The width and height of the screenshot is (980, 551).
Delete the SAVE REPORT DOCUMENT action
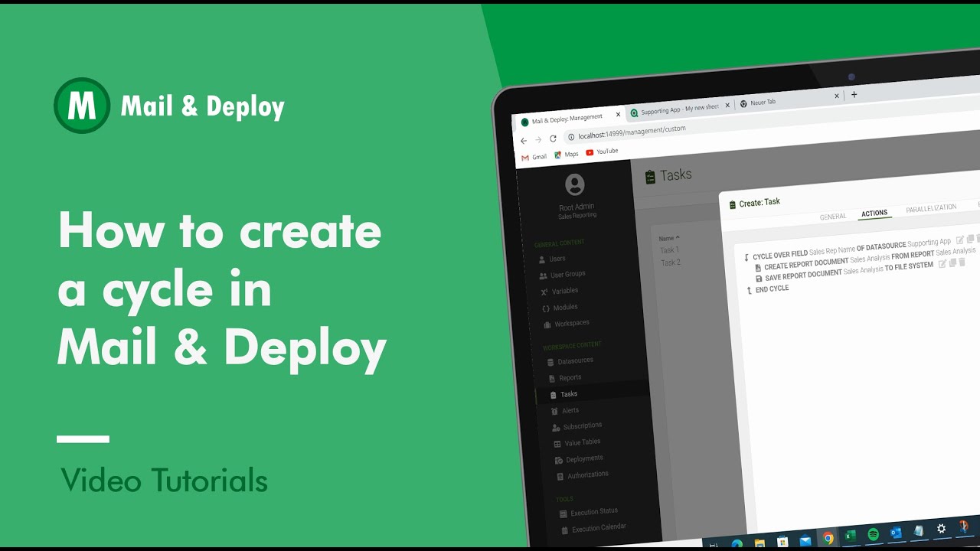[962, 262]
